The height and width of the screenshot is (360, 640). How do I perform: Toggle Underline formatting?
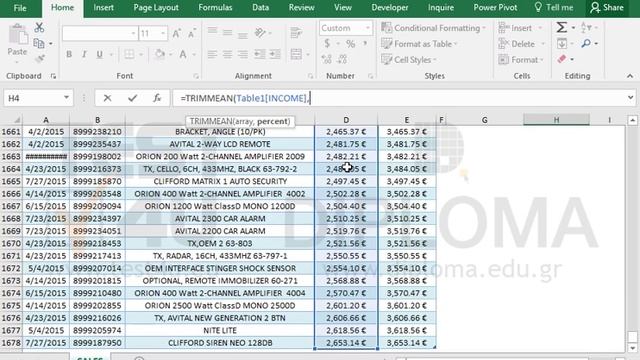tap(100, 54)
